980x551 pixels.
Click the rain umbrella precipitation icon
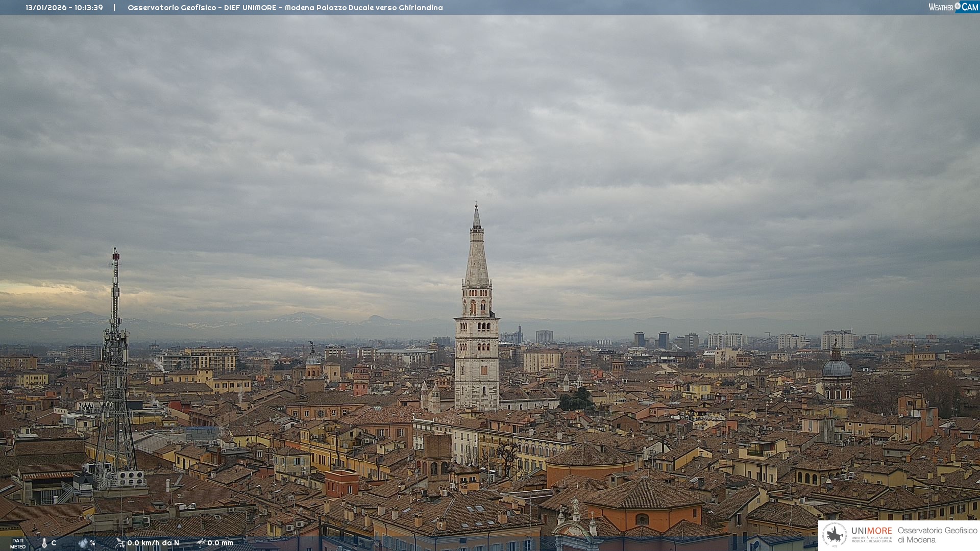(x=201, y=543)
